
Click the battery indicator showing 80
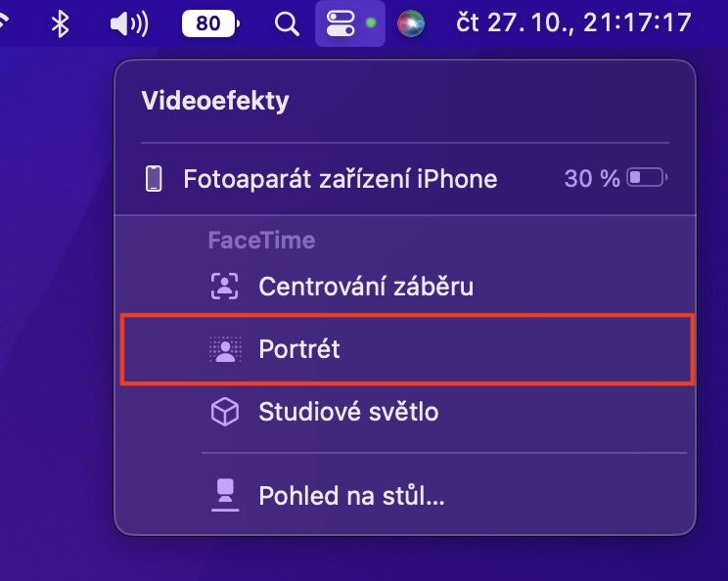pos(210,22)
